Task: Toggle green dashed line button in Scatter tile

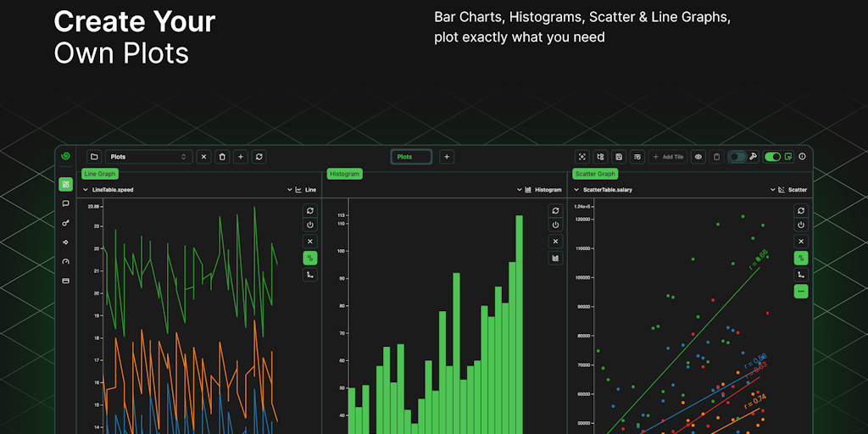Action: point(801,292)
